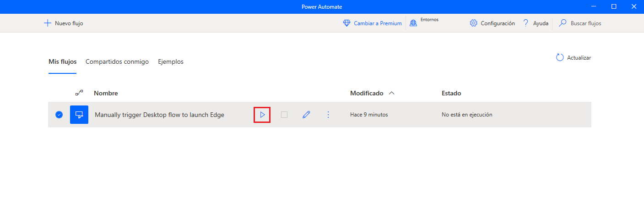Viewport: 644px width, 216px height.
Task: Click the Premium diamond icon
Action: 346,23
